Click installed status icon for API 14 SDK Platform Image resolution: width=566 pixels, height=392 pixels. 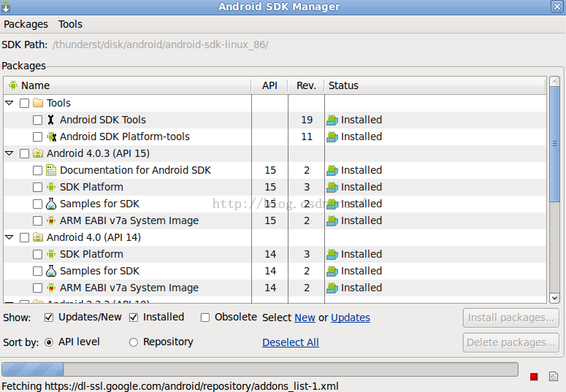coord(332,254)
